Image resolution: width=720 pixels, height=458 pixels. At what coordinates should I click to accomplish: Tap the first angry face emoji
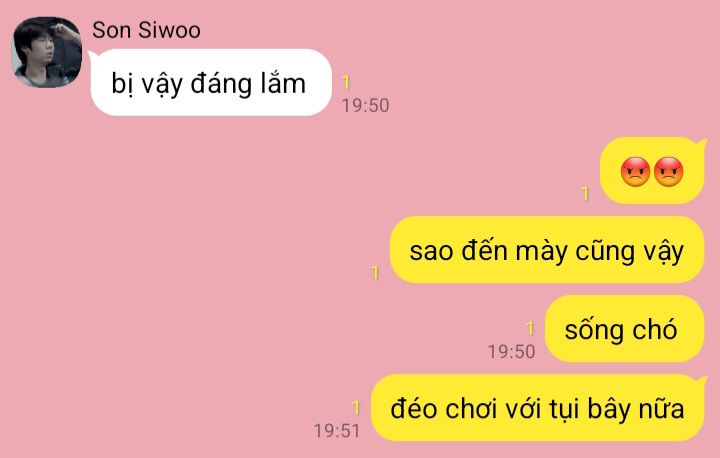tap(635, 172)
